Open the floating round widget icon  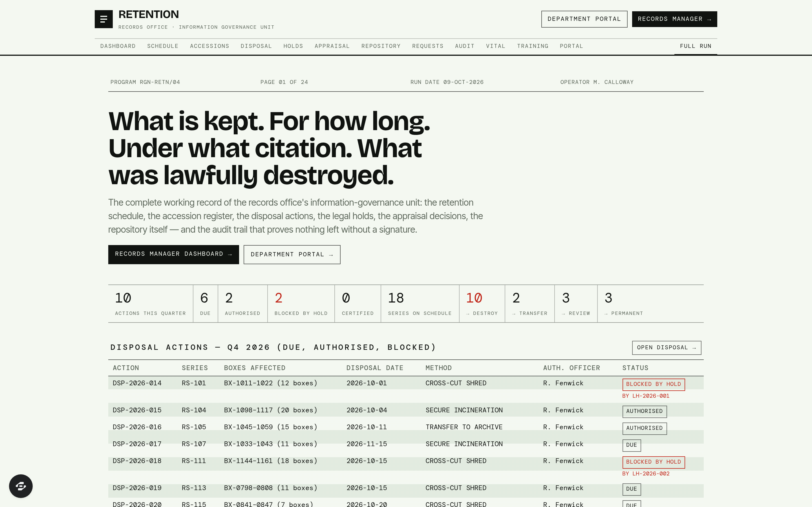21,486
